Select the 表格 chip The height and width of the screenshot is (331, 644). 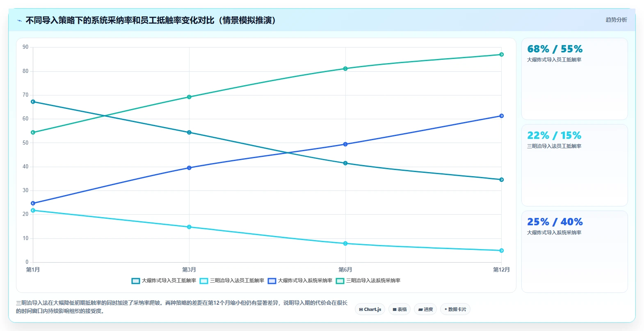(x=400, y=309)
